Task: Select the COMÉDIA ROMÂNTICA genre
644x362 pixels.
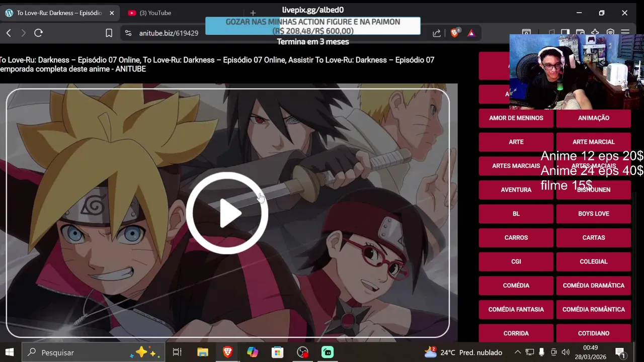Action: (x=594, y=309)
